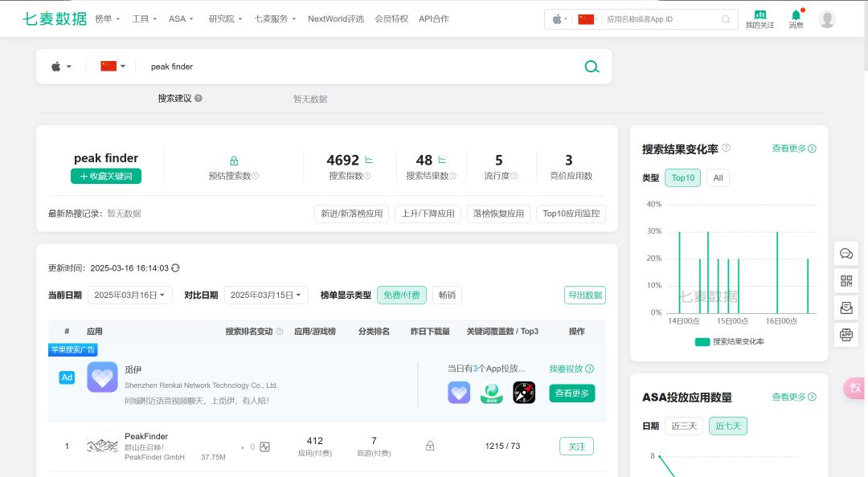Select 近三天 date range
The image size is (868, 477).
[x=684, y=426]
